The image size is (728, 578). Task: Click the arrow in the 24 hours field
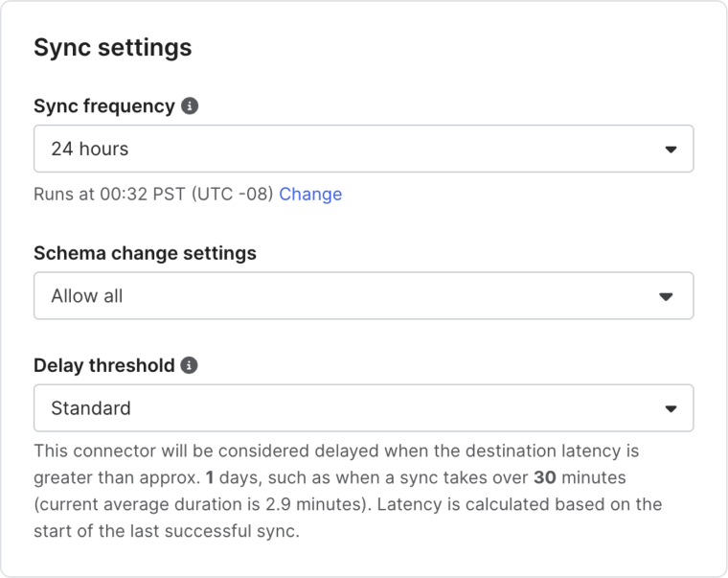(671, 150)
